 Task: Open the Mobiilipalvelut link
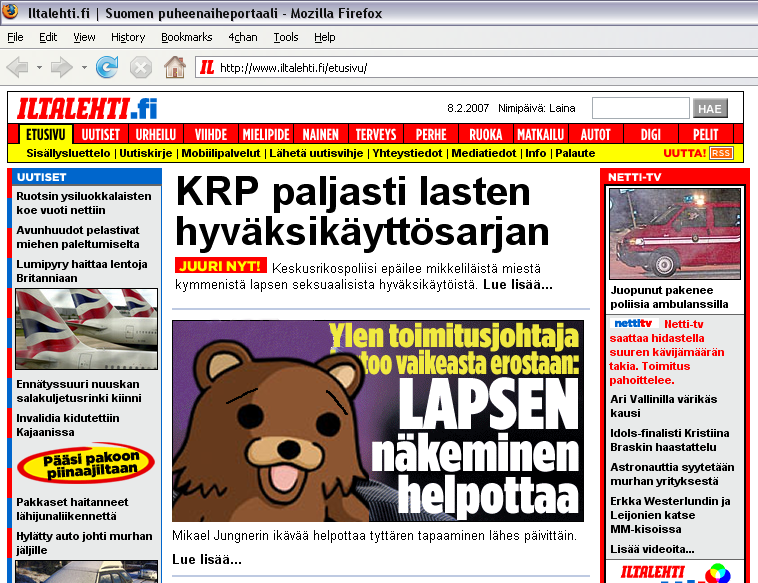click(221, 153)
